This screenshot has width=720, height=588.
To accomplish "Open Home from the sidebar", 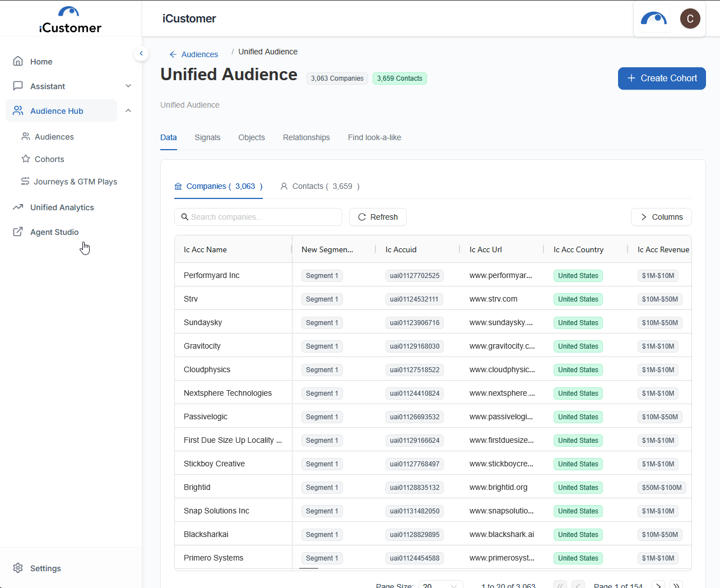I will point(41,62).
